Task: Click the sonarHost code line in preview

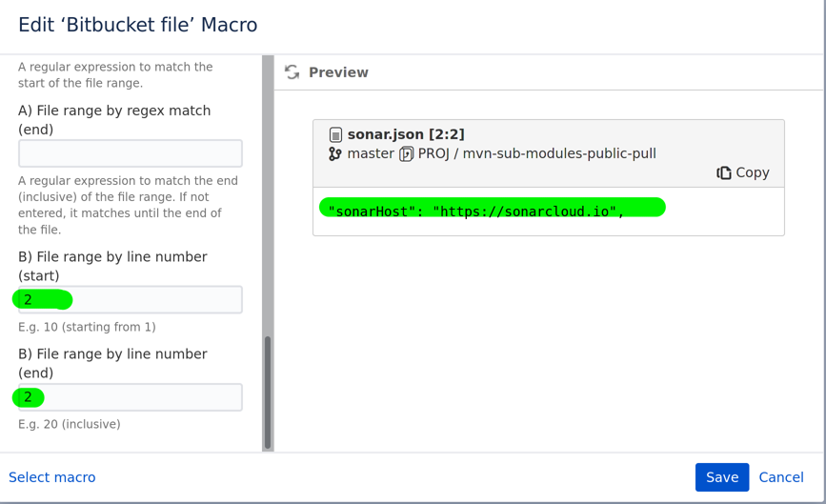Action: (x=476, y=212)
